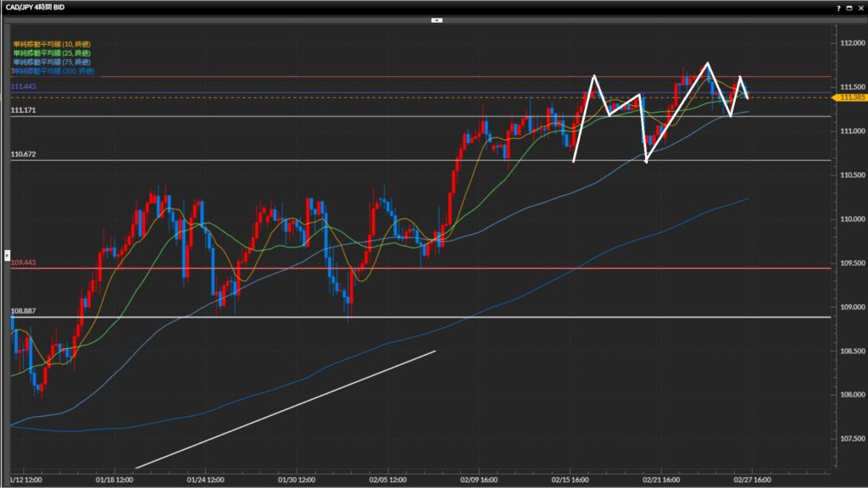Click the 110.000 price axis label
868x488 pixels.
tap(849, 219)
